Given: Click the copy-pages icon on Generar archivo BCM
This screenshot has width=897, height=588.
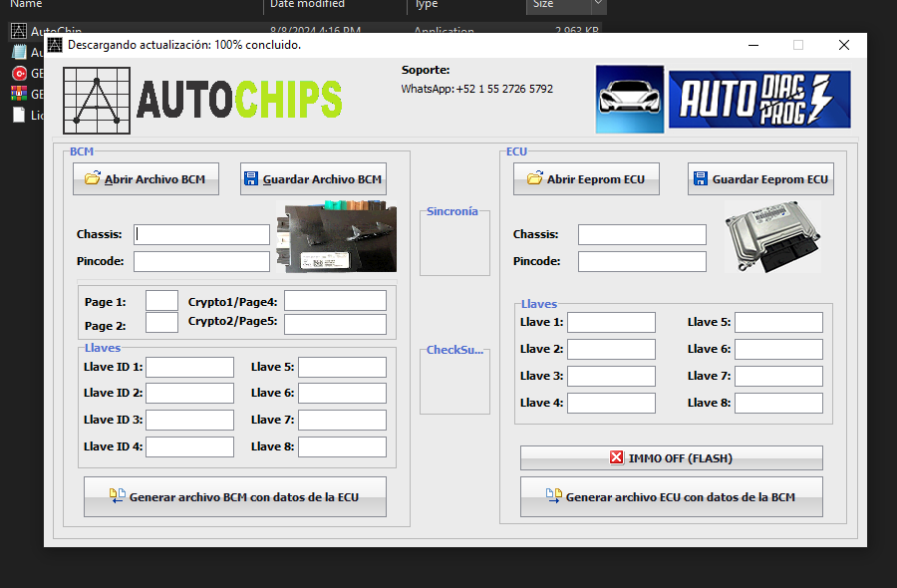Looking at the screenshot, I should (x=117, y=495).
